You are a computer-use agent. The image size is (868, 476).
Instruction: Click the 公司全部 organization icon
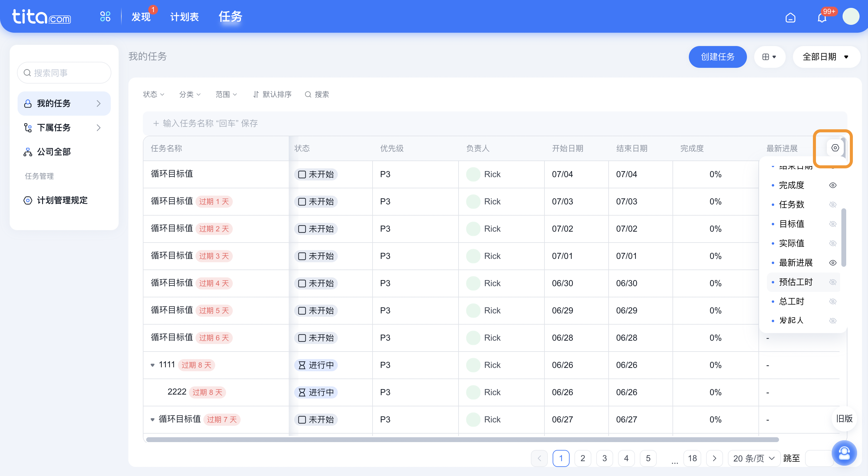pyautogui.click(x=28, y=152)
